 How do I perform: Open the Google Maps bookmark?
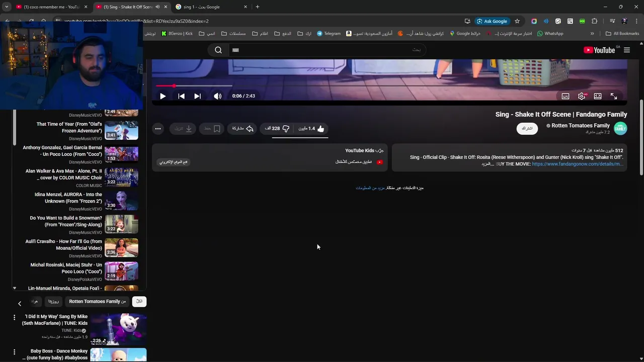465,34
